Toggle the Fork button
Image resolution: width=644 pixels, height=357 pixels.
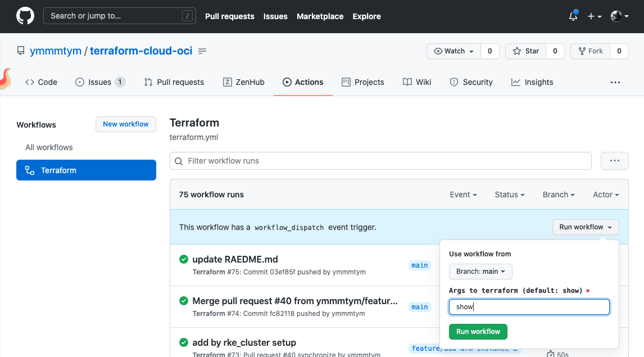pos(591,51)
